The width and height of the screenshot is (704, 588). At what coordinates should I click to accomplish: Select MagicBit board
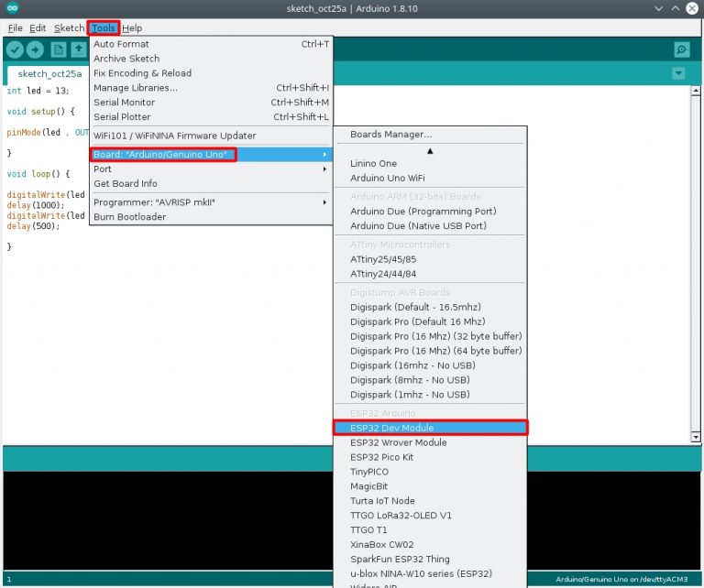point(430,486)
